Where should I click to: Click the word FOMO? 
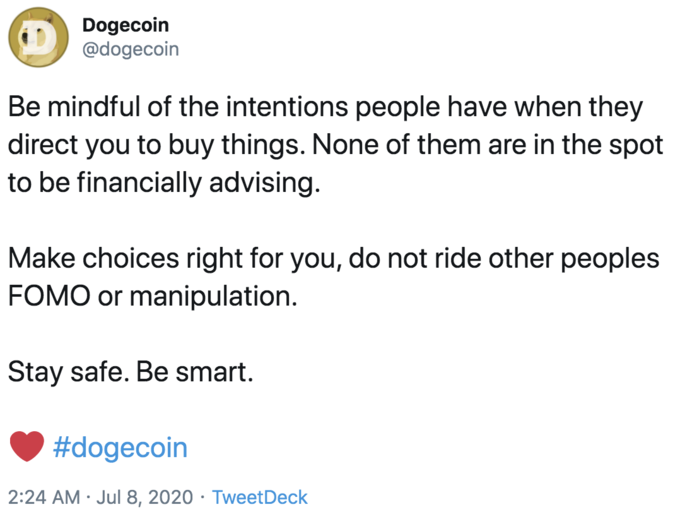click(x=49, y=296)
